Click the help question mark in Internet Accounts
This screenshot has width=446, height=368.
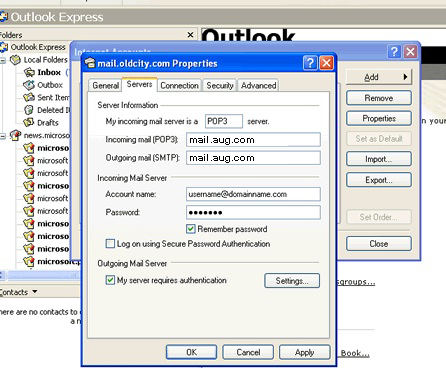click(394, 51)
